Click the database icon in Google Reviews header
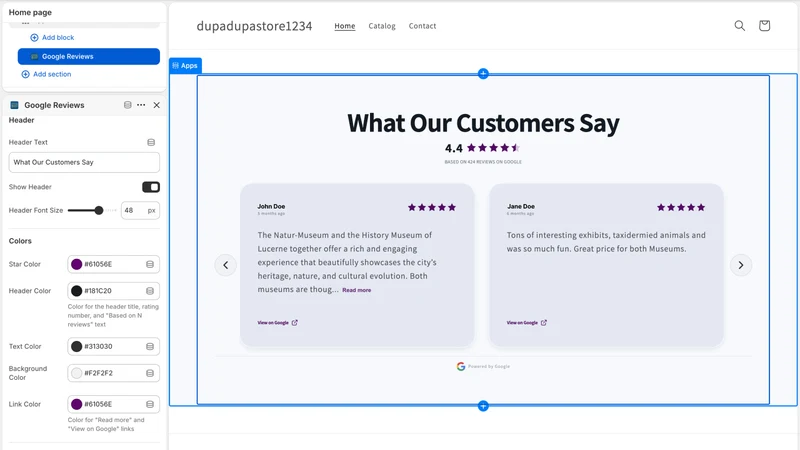The image size is (800, 450). coord(128,105)
